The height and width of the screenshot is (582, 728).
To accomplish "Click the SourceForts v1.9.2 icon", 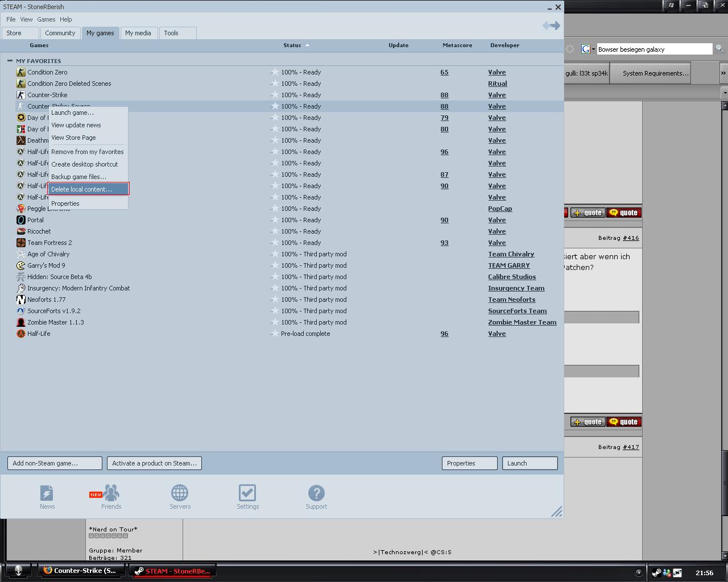I will point(21,311).
